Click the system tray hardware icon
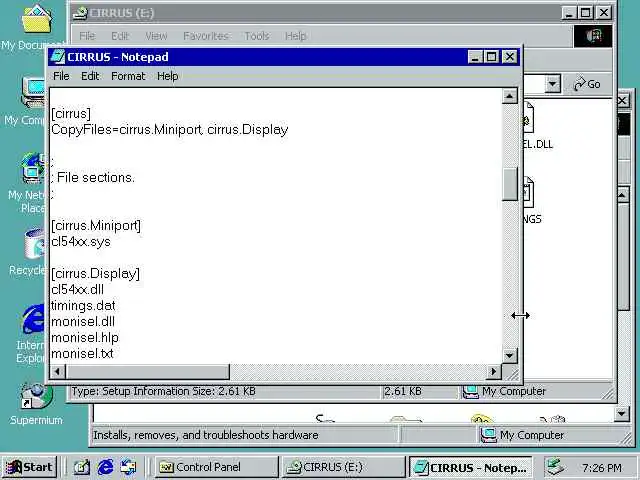 pos(556,467)
